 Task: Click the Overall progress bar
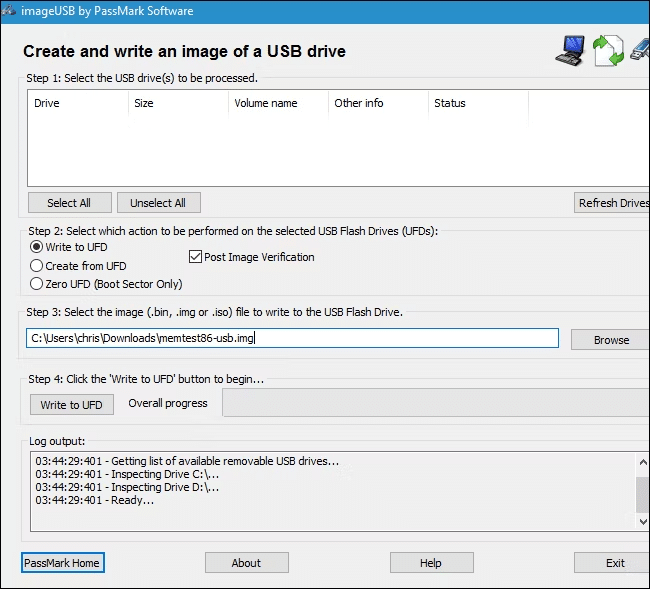point(435,403)
